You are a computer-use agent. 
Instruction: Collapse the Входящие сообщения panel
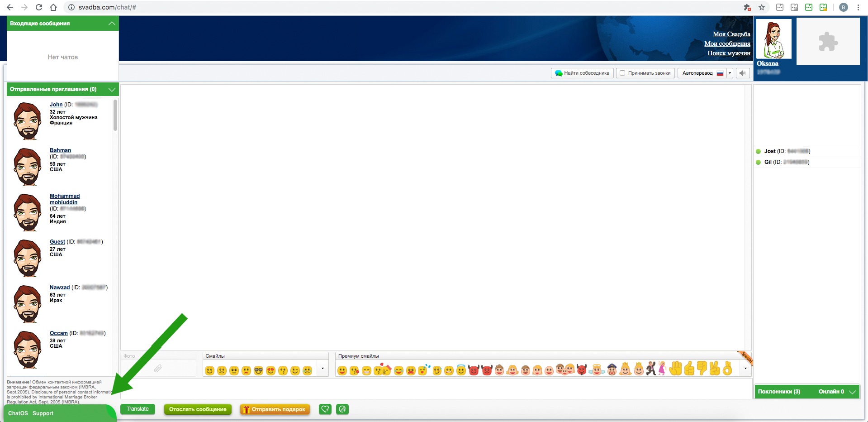tap(112, 24)
